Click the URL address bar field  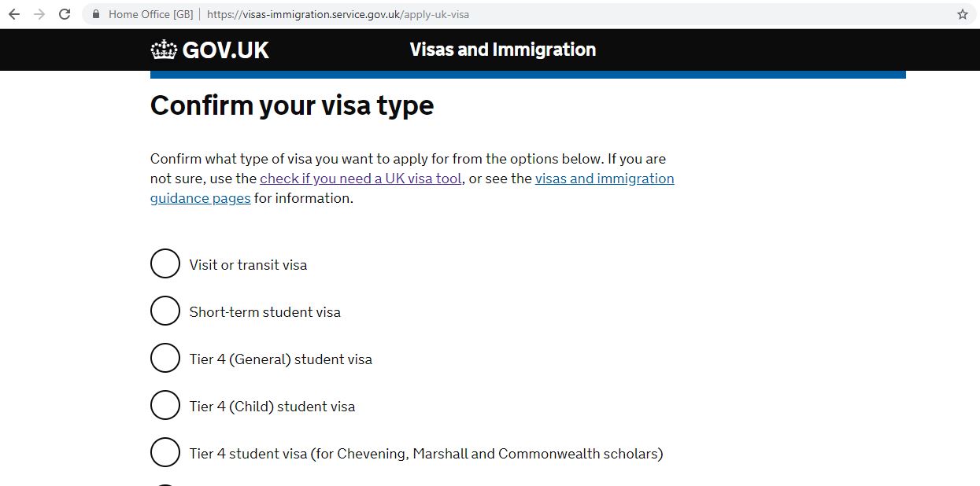pos(520,14)
